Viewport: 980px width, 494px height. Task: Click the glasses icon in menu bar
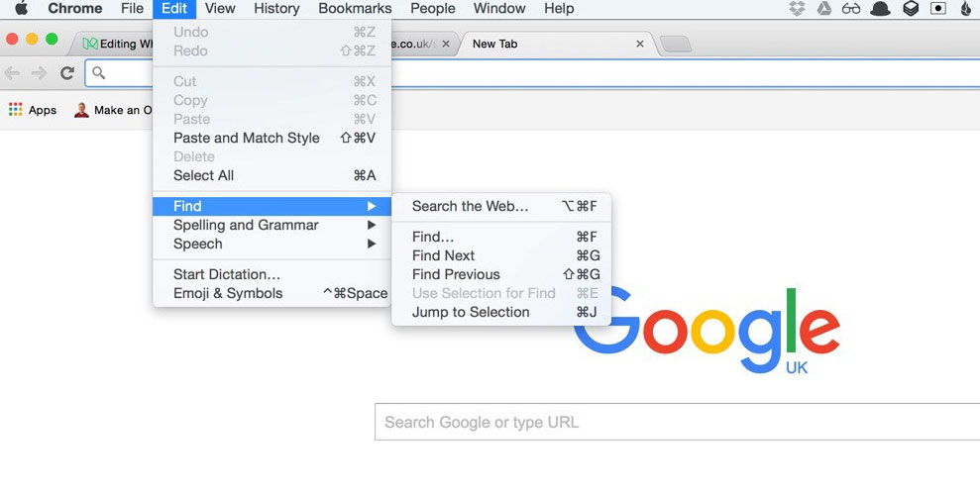click(851, 9)
